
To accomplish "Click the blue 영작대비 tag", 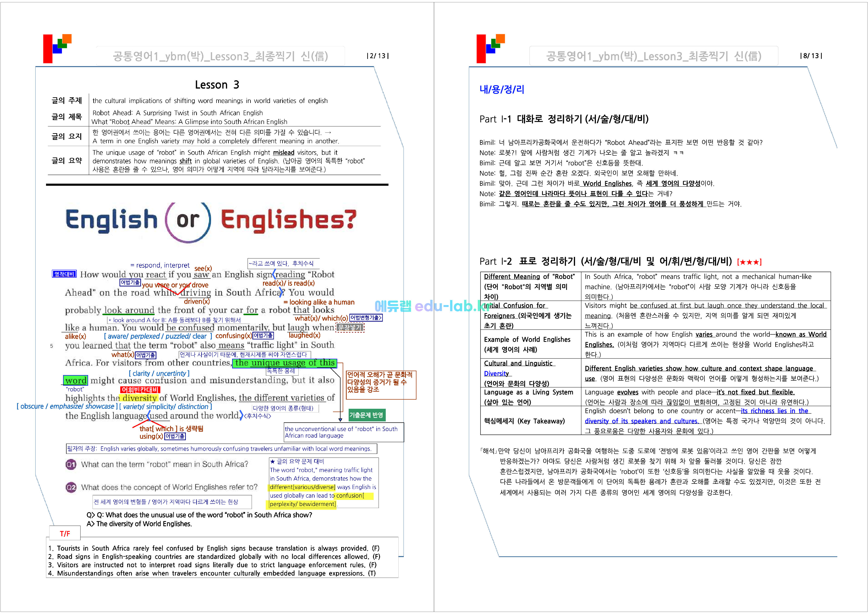I will pyautogui.click(x=64, y=274).
